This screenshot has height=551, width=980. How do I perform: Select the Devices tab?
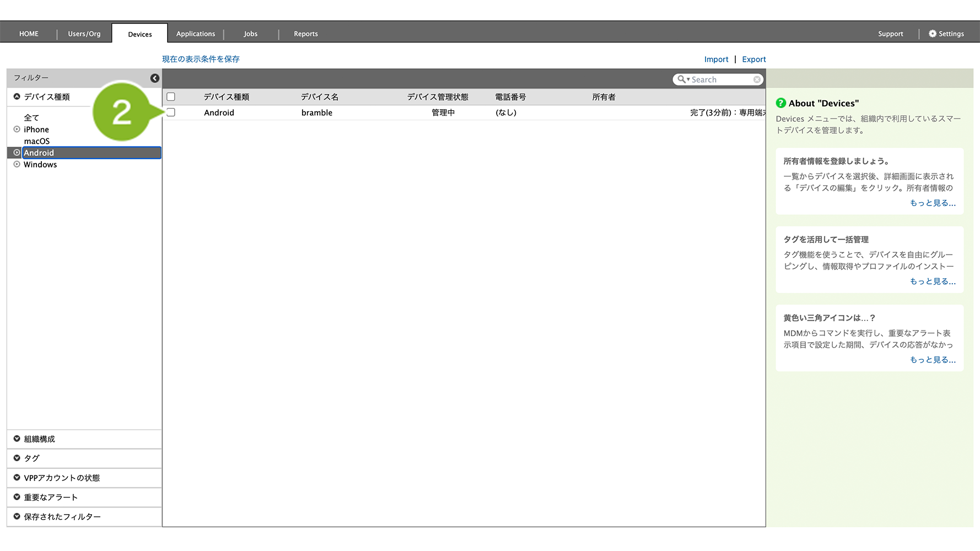point(140,34)
